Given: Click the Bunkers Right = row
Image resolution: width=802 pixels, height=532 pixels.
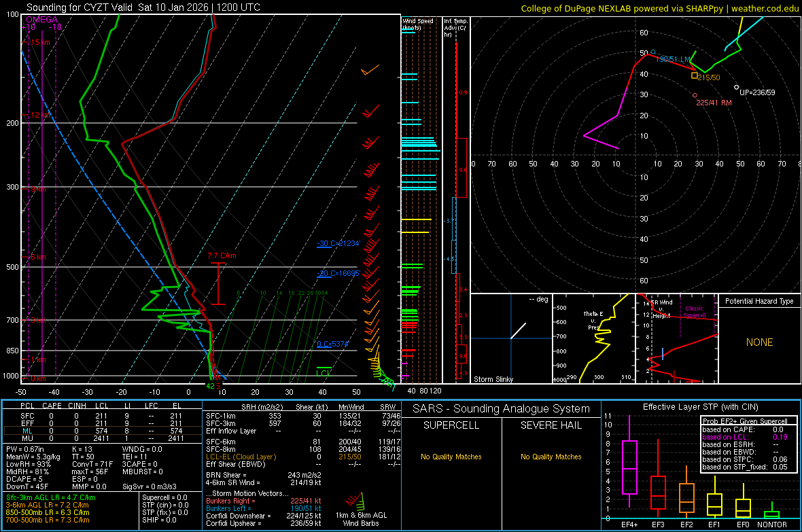Looking at the screenshot, I should click(x=264, y=501).
